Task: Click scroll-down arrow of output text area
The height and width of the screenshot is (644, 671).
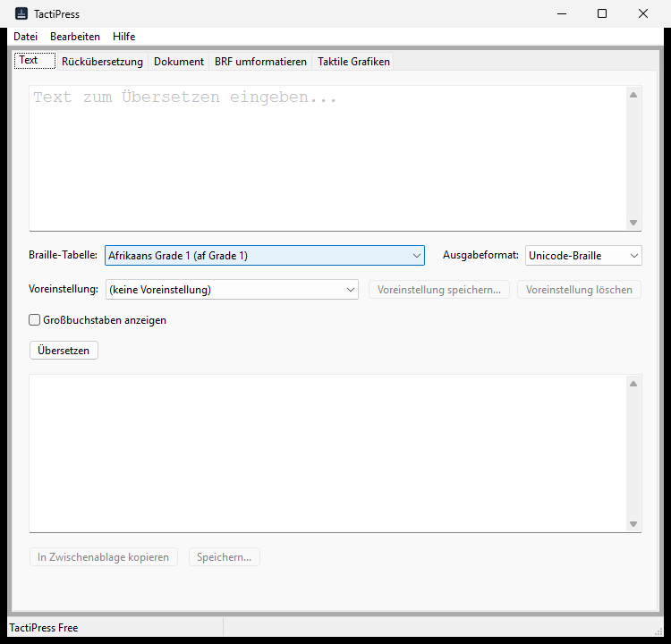Action: click(633, 524)
